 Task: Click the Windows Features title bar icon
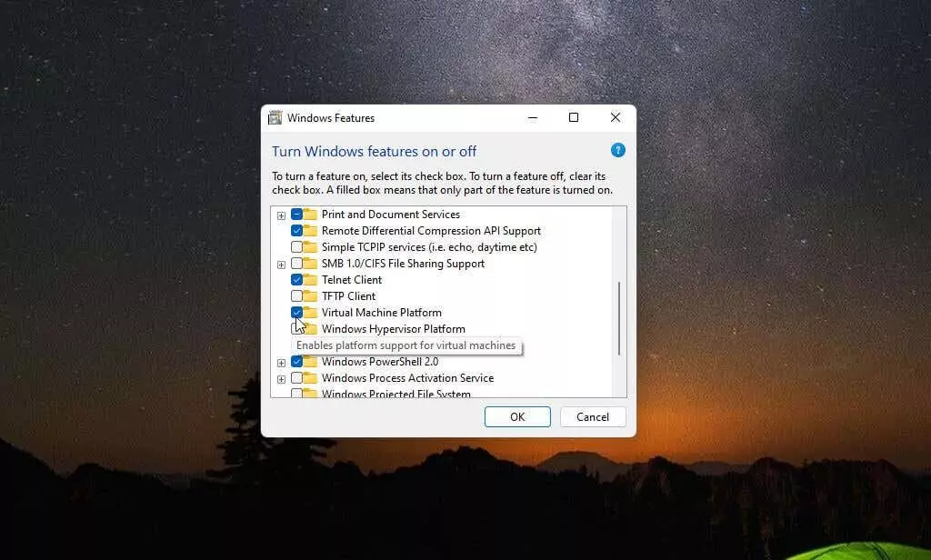tap(275, 117)
